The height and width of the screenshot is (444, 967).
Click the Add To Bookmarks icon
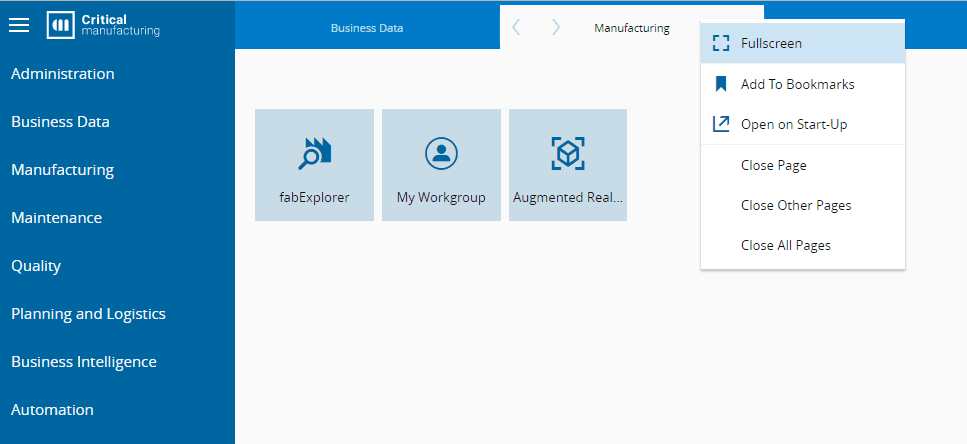(721, 84)
